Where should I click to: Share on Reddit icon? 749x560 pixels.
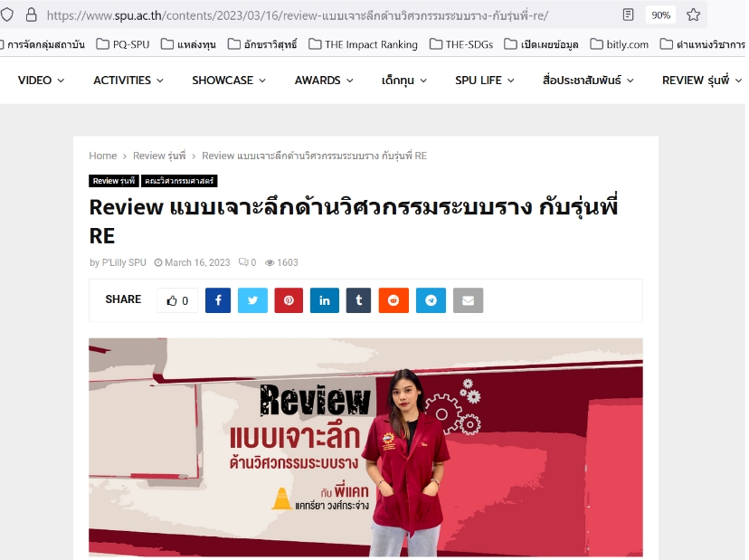click(x=393, y=300)
